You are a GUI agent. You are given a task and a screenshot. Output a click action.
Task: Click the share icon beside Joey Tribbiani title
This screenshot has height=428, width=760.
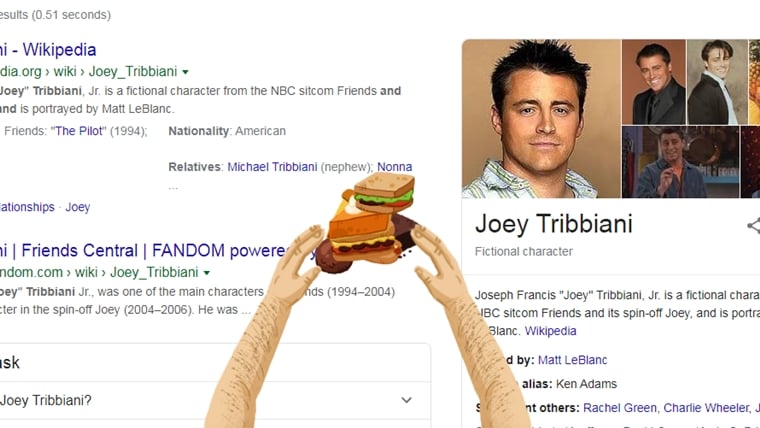click(x=754, y=225)
